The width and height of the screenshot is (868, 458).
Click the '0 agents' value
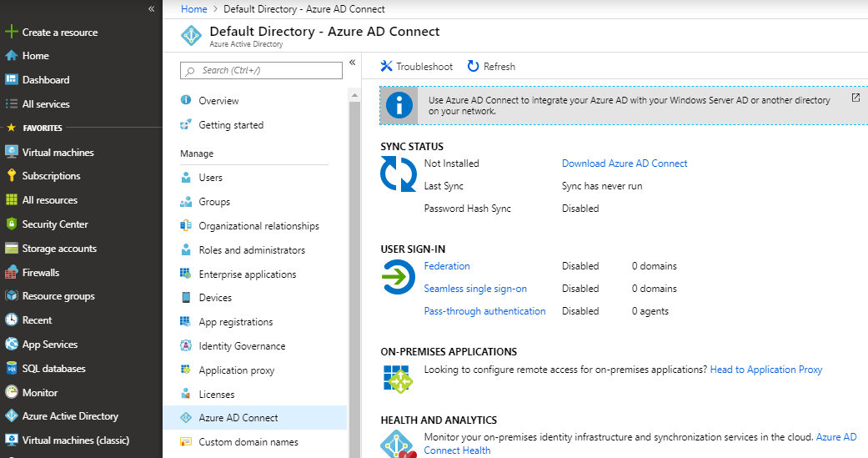point(650,311)
